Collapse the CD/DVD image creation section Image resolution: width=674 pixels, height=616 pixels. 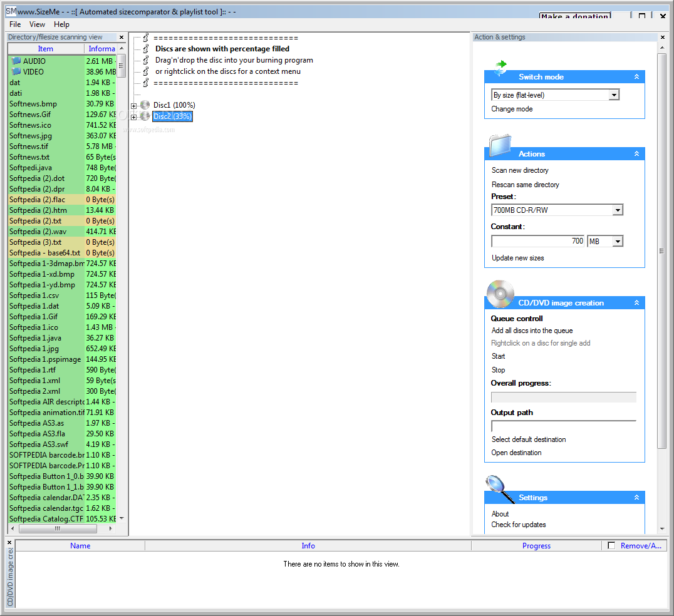[x=636, y=303]
